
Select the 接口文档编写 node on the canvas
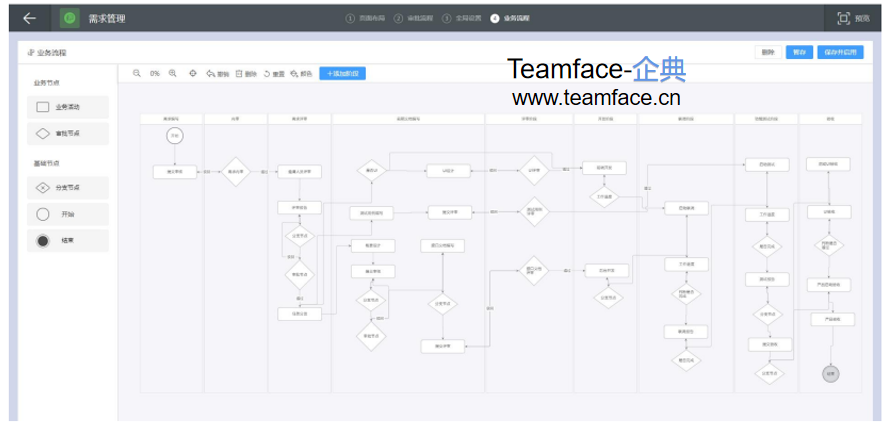coord(443,246)
